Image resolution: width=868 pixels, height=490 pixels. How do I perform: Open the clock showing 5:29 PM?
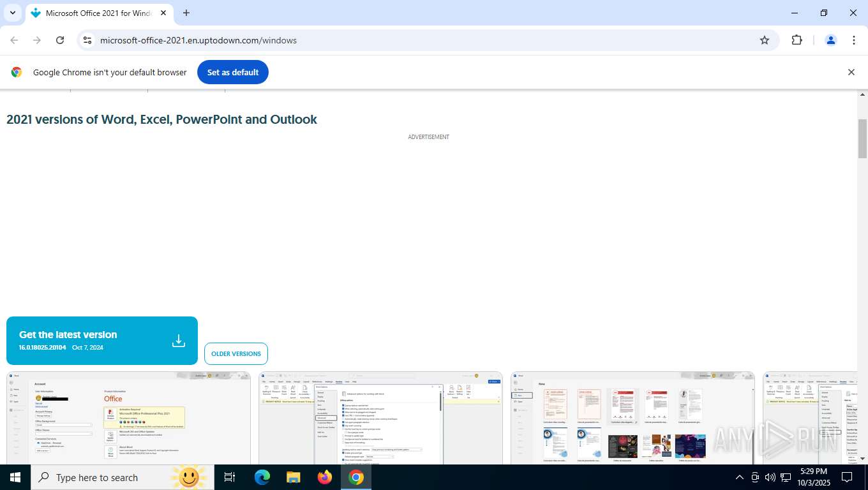812,477
